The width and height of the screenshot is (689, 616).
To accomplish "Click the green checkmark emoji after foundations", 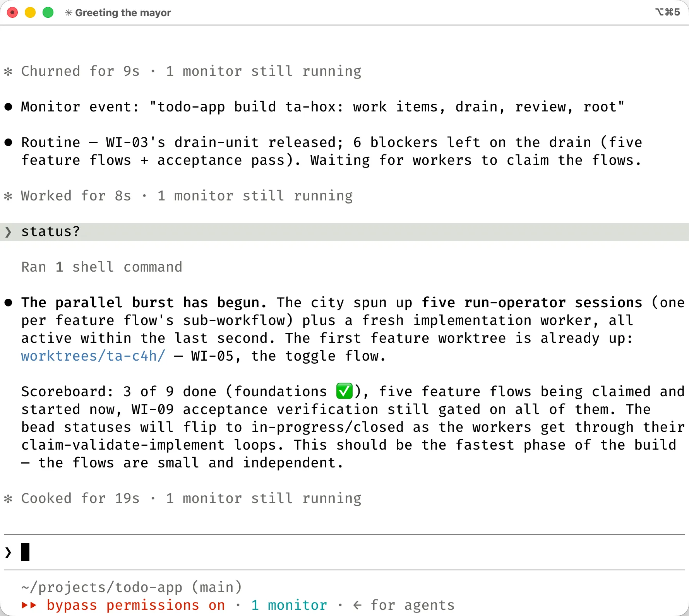I will [344, 391].
